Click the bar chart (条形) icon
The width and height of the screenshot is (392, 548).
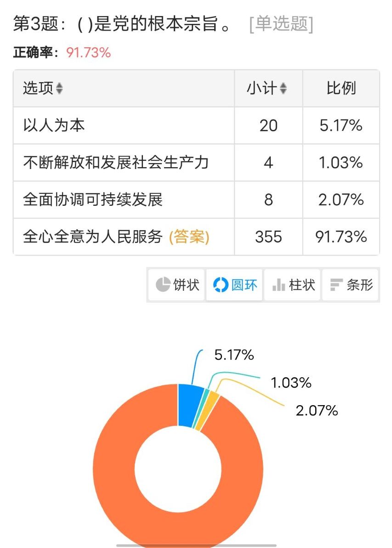click(x=336, y=285)
